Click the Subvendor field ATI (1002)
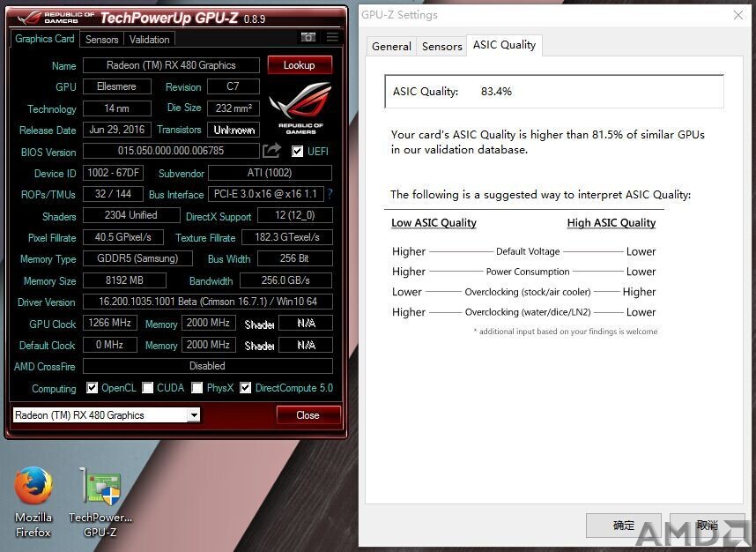 [270, 173]
